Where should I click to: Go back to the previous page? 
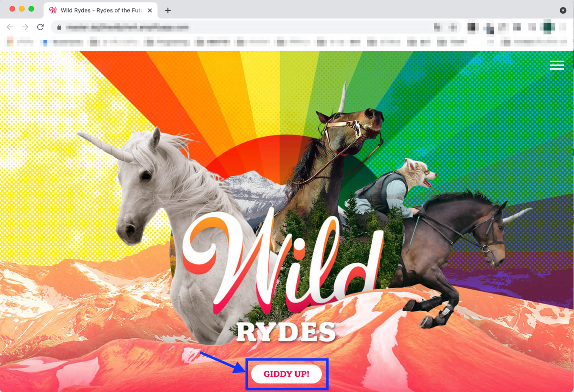point(10,27)
